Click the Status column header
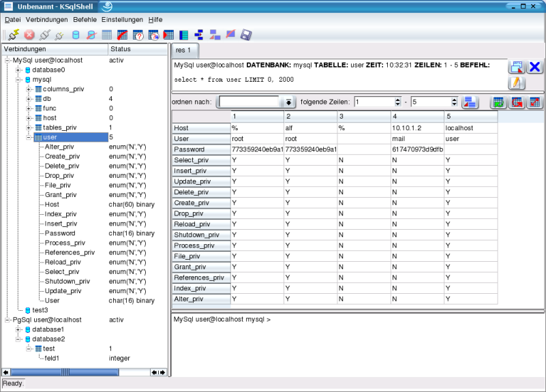This screenshot has width=546, height=392. (x=136, y=50)
